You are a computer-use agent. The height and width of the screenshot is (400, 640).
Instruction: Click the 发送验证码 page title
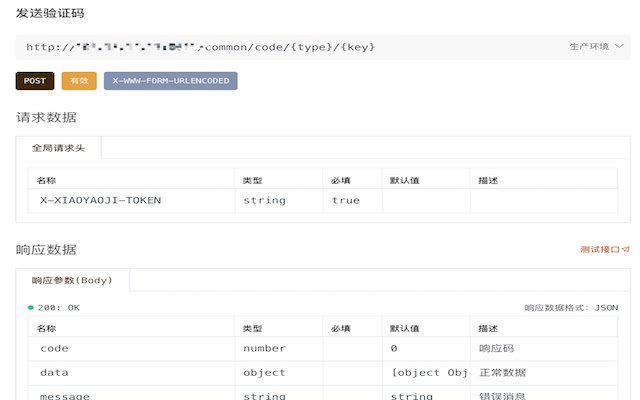50,13
